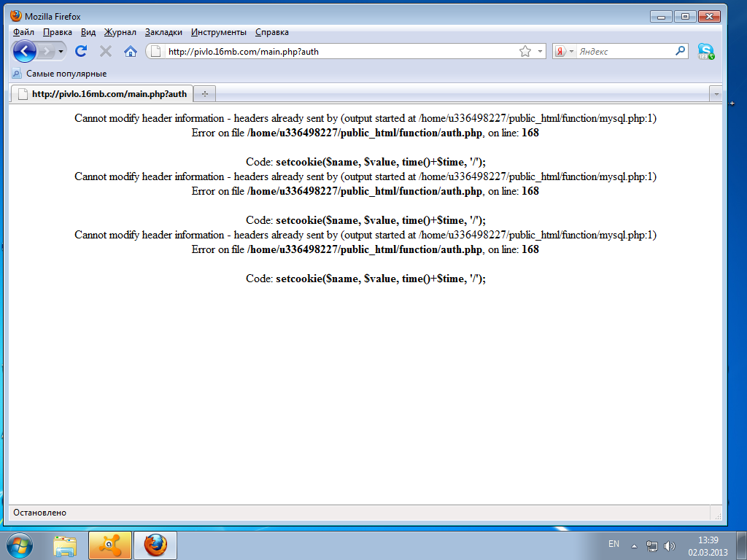Image resolution: width=747 pixels, height=560 pixels.
Task: Click the Back navigation arrow button
Action: 25,51
